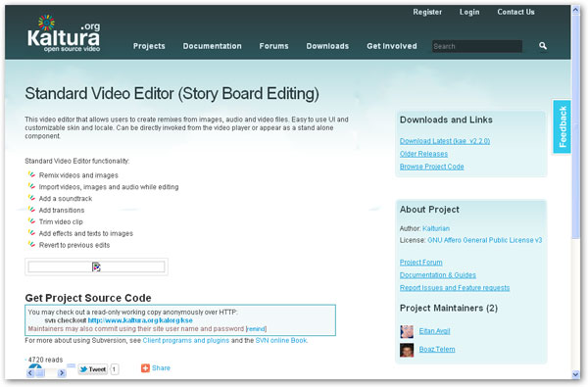Open the Browse Project Code link
This screenshot has width=588, height=387.
pos(431,167)
